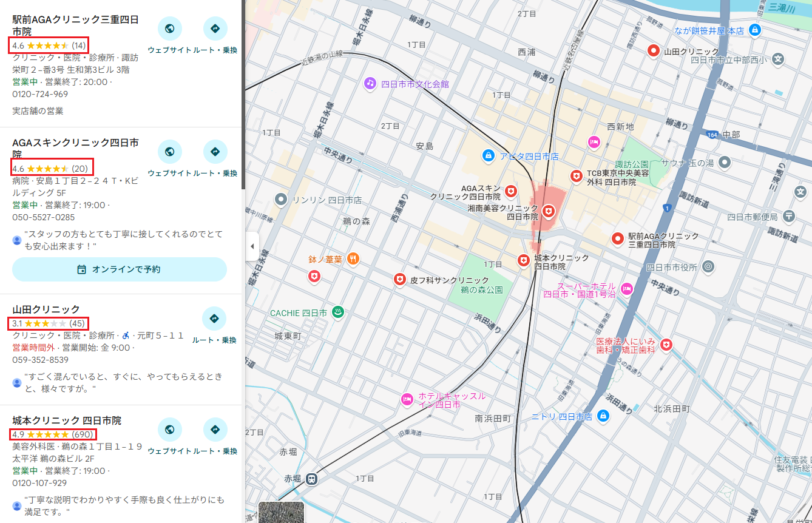Select リンリン 四日市店 gray marker
The image size is (812, 523).
[280, 198]
